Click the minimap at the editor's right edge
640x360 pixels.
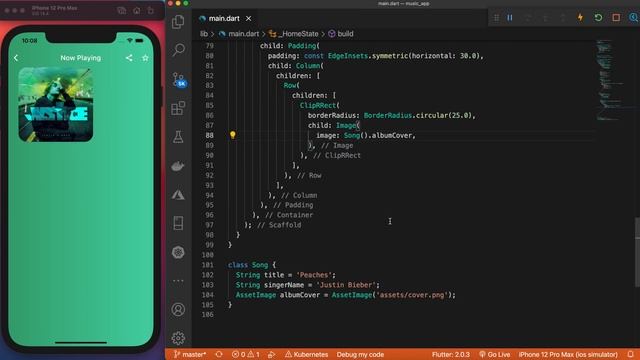(x=610, y=80)
